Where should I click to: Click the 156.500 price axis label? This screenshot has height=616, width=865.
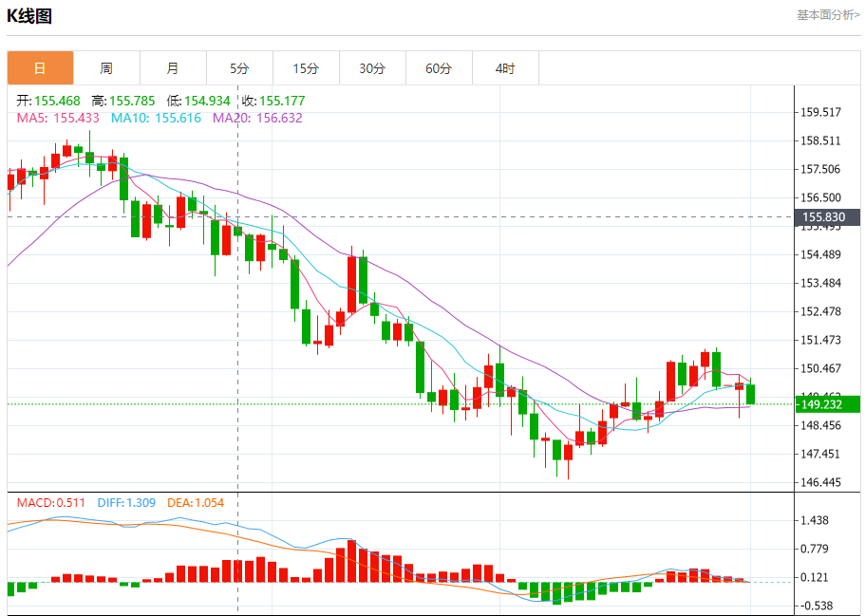821,198
